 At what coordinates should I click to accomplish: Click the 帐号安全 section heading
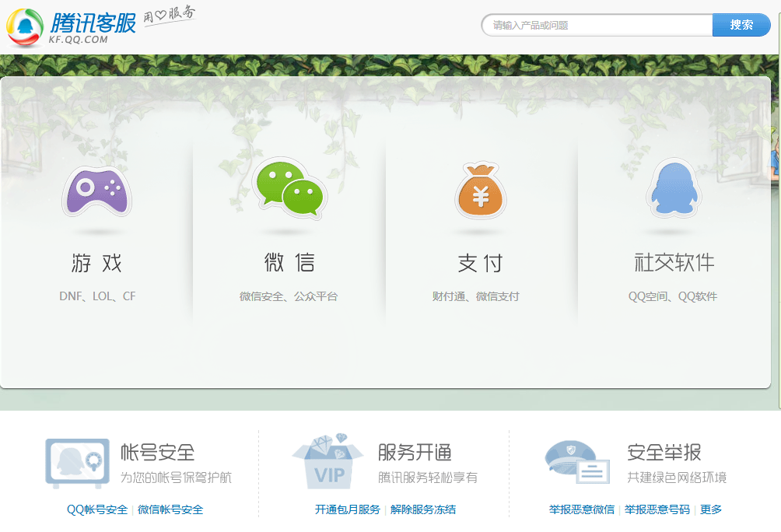point(157,453)
